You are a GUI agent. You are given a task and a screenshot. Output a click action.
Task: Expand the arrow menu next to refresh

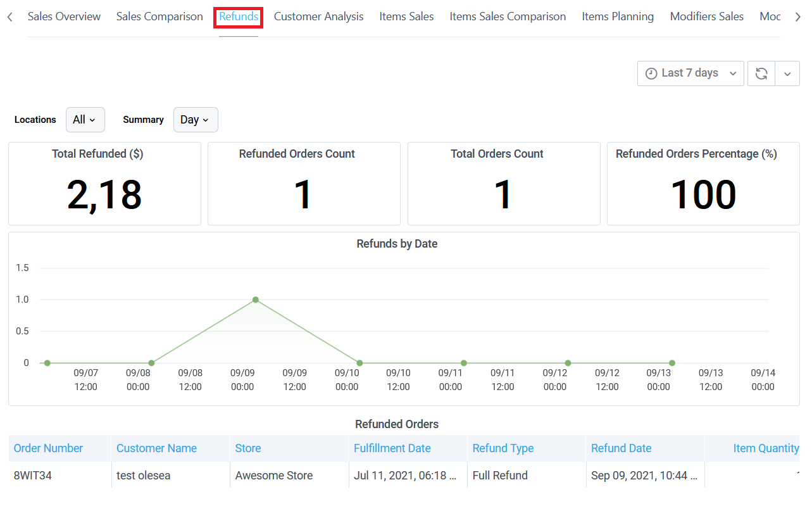tap(787, 73)
